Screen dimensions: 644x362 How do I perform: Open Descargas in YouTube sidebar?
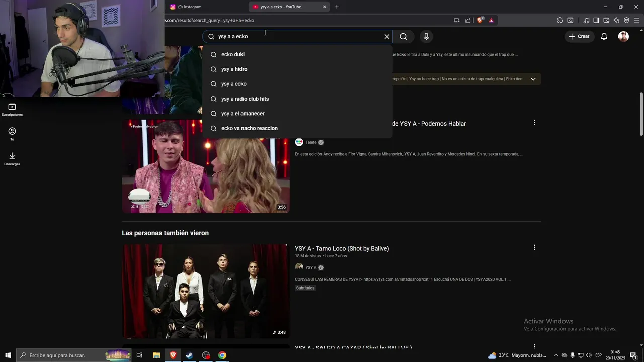point(12,158)
